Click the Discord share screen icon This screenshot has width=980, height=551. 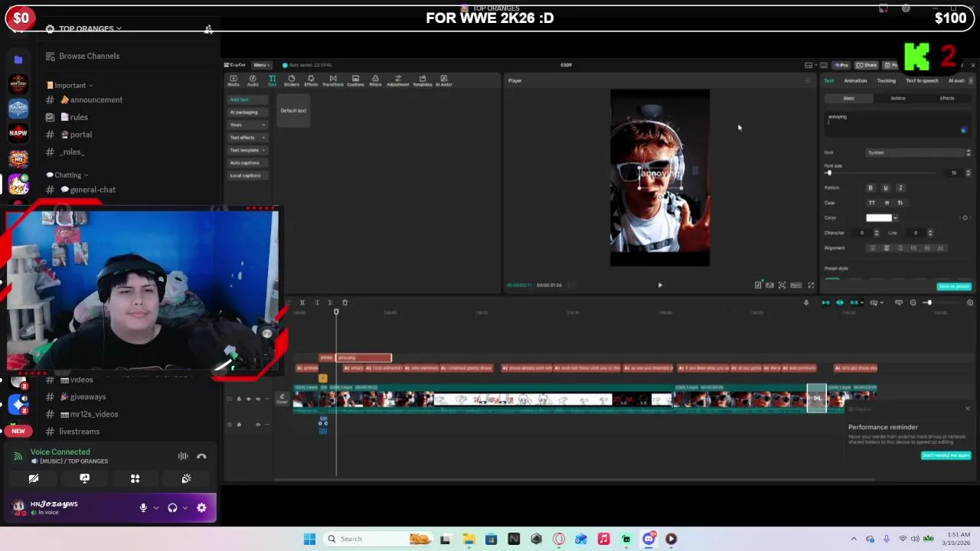tap(84, 478)
